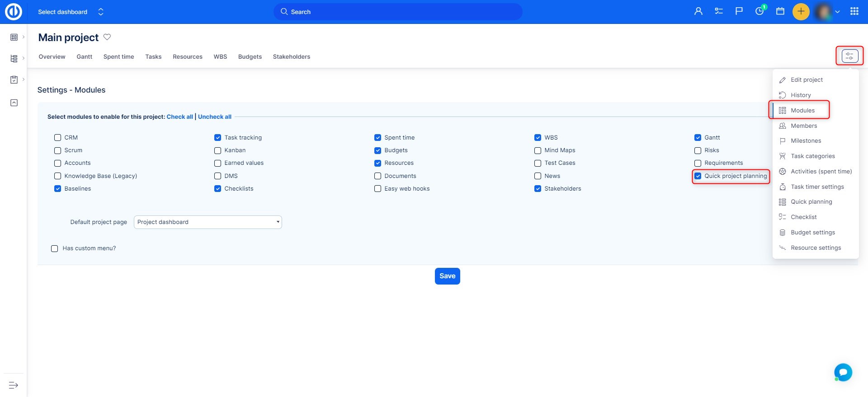Open the task timer stopwatch icon

pyautogui.click(x=759, y=11)
